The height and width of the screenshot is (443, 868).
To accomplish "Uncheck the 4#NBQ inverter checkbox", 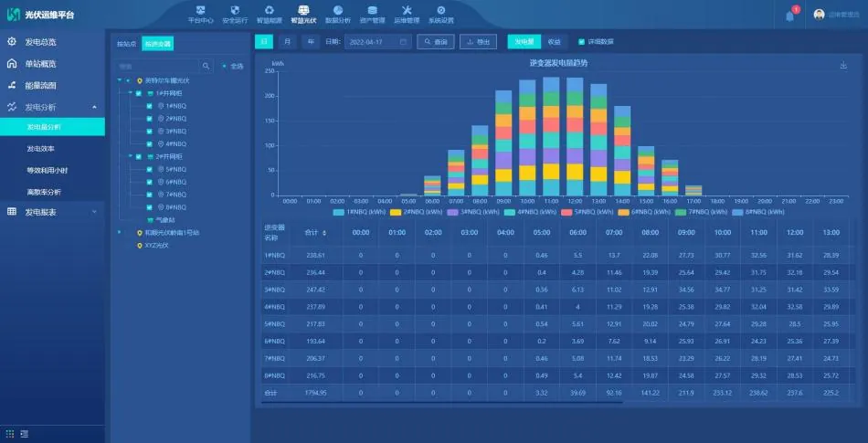I will pyautogui.click(x=150, y=144).
